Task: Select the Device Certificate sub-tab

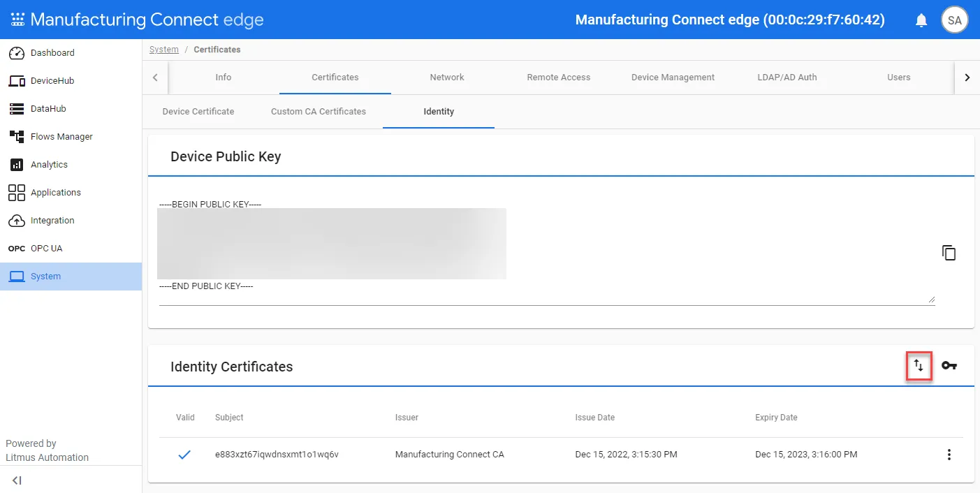Action: pyautogui.click(x=198, y=112)
